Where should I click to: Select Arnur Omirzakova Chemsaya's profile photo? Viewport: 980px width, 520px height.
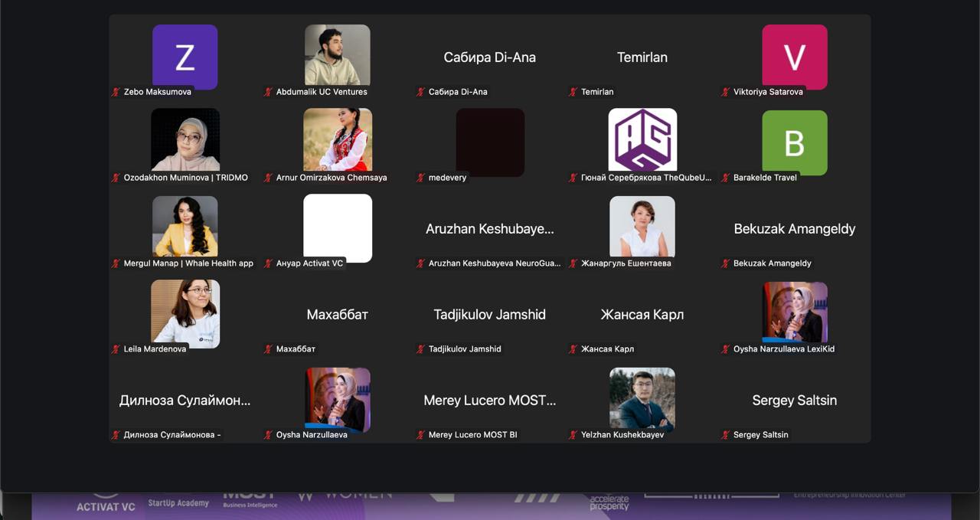click(x=338, y=139)
